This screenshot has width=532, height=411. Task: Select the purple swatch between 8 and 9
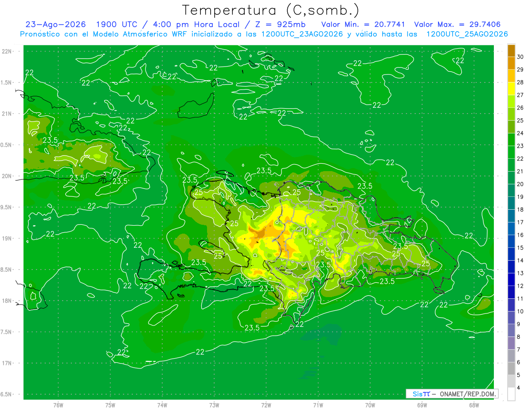point(511,330)
